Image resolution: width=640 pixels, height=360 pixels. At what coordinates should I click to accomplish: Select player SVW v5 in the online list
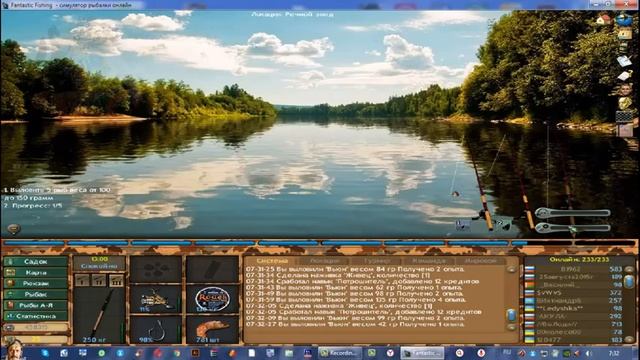pyautogui.click(x=574, y=293)
